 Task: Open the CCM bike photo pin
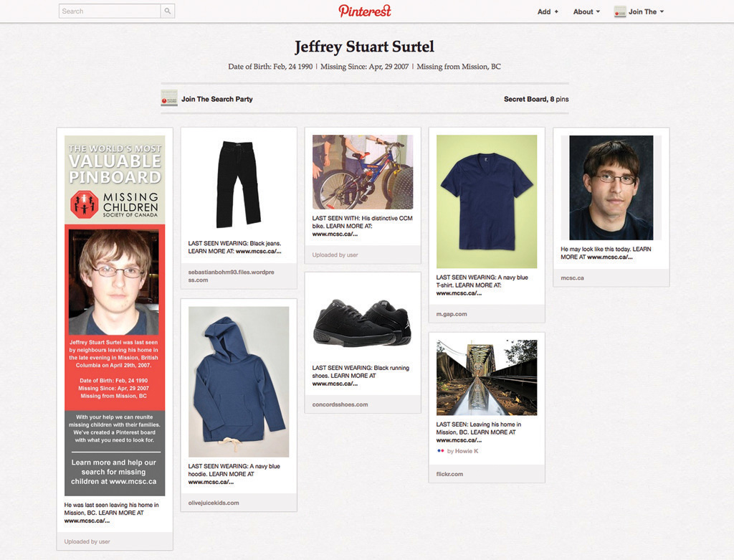363,172
